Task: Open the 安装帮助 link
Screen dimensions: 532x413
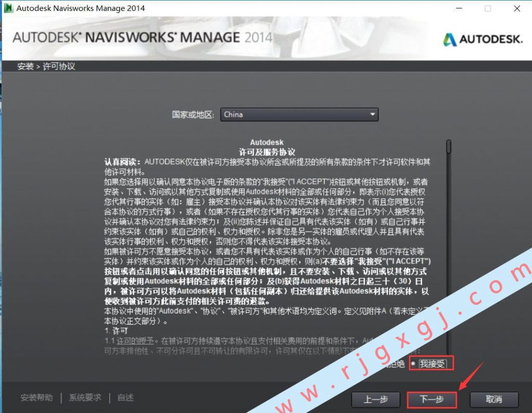Action: [x=37, y=397]
